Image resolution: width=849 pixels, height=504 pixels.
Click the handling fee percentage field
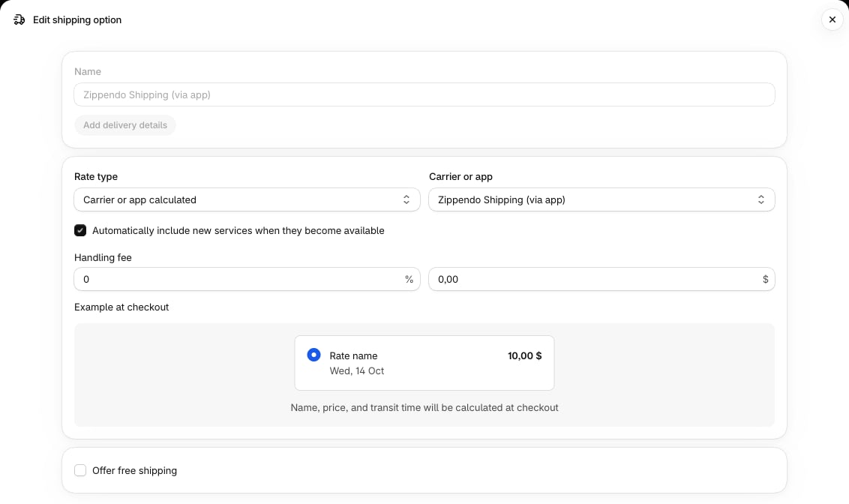click(247, 279)
